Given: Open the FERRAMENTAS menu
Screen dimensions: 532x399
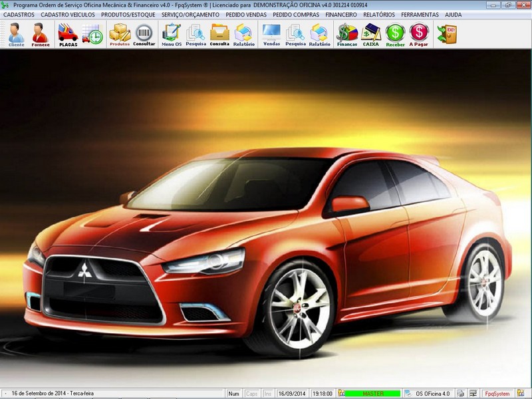Looking at the screenshot, I should [420, 15].
